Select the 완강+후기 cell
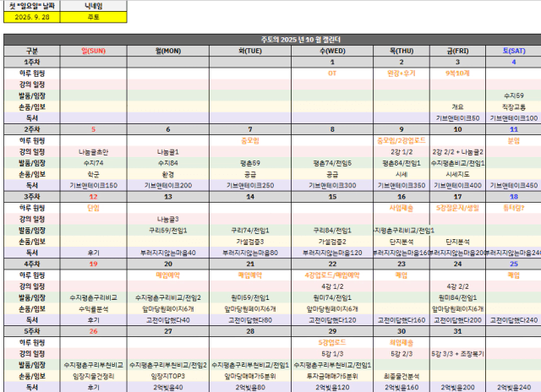 [402, 73]
